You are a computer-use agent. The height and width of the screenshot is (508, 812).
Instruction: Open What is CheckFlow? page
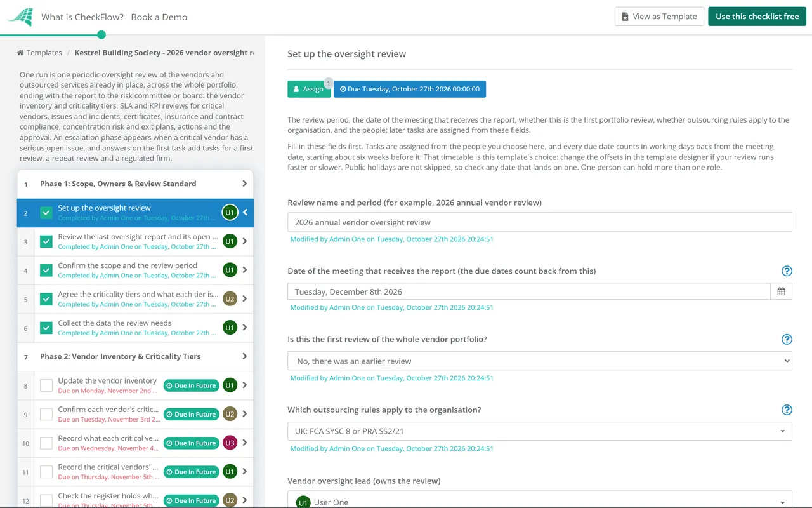point(82,17)
